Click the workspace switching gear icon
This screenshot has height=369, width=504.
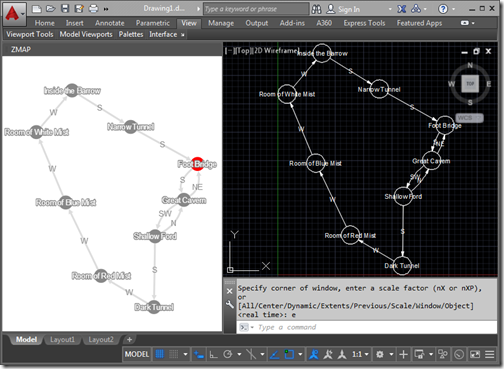(x=380, y=354)
